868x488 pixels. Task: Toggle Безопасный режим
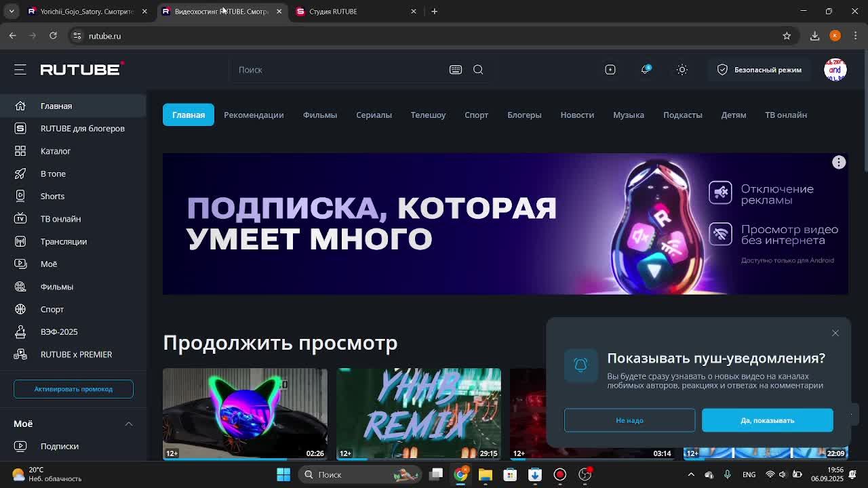[x=759, y=70]
